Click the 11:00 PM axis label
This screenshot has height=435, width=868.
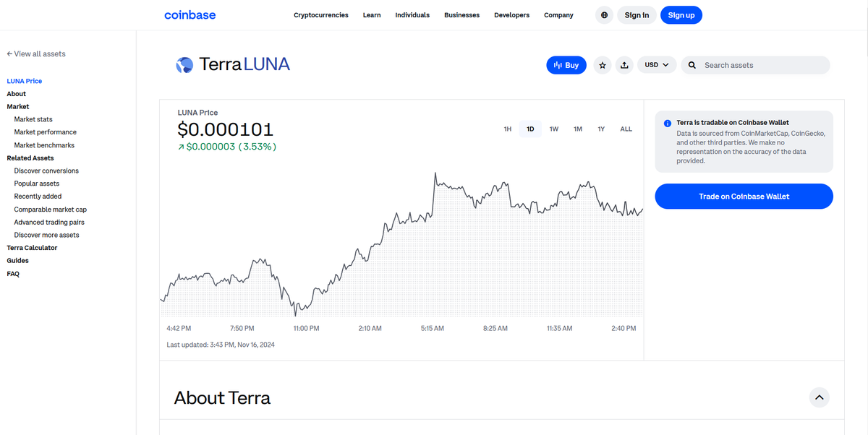coord(306,328)
